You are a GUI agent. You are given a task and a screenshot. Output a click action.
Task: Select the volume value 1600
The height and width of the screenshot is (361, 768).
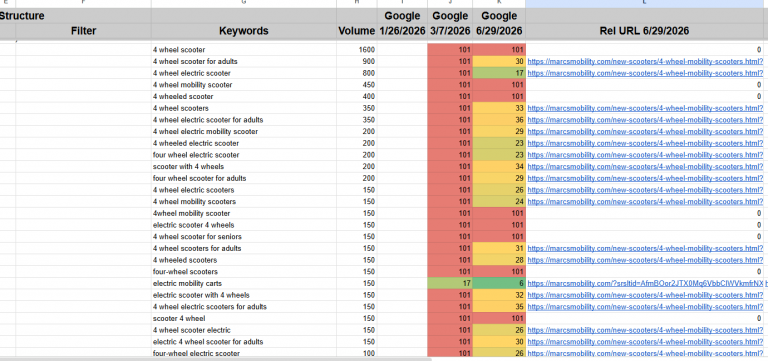pos(357,50)
